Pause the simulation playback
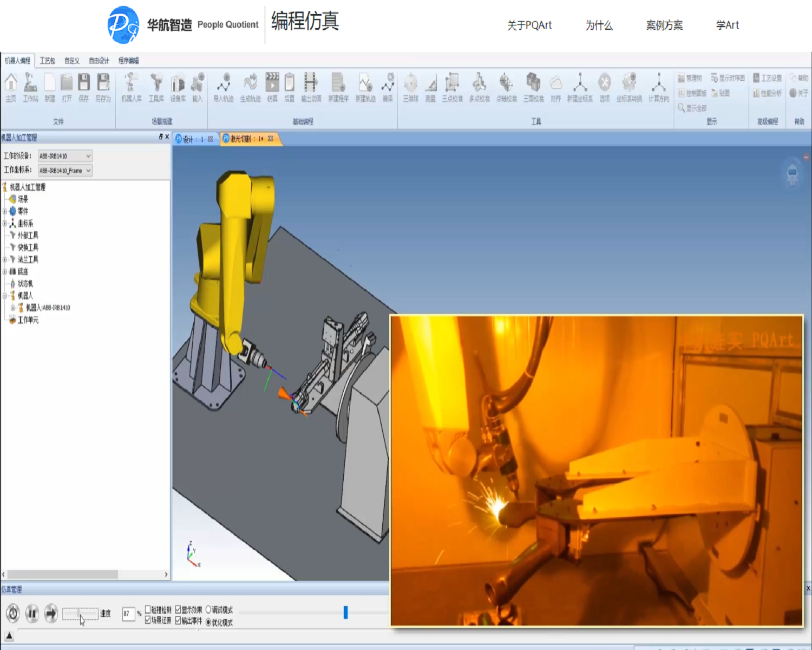812x650 pixels. pyautogui.click(x=32, y=613)
